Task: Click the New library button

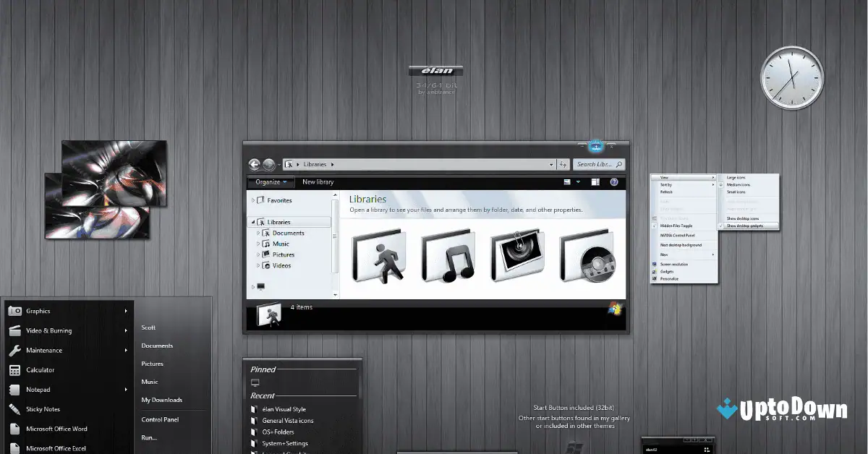Action: pyautogui.click(x=317, y=182)
